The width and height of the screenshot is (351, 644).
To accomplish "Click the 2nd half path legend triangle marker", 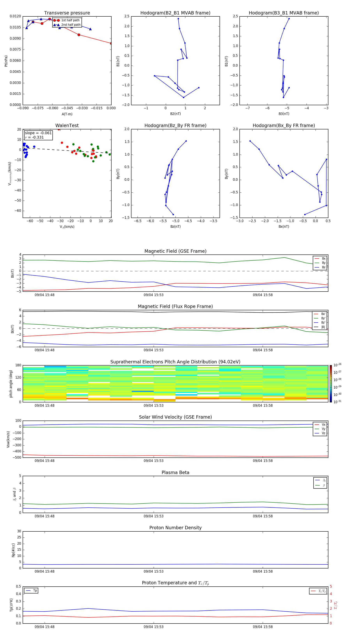I will point(57,25).
